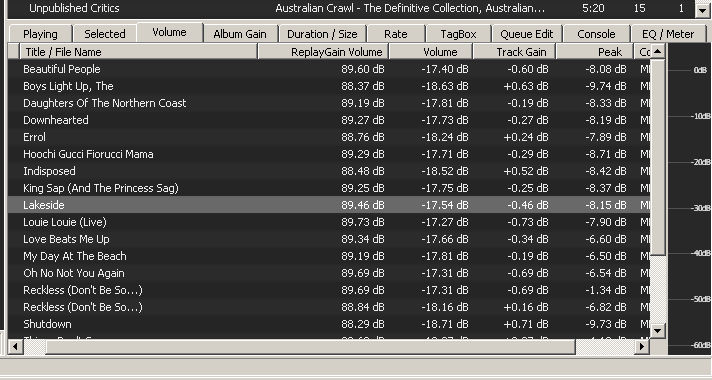Screen dimensions: 712x380
Task: Click ReplayGain value 89.60 dB
Action: [363, 69]
